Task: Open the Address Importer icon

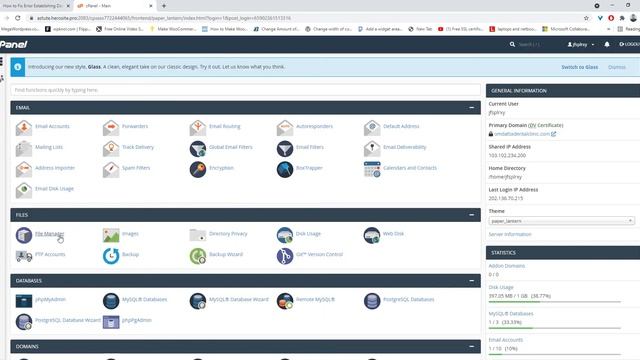Action: 24,169
